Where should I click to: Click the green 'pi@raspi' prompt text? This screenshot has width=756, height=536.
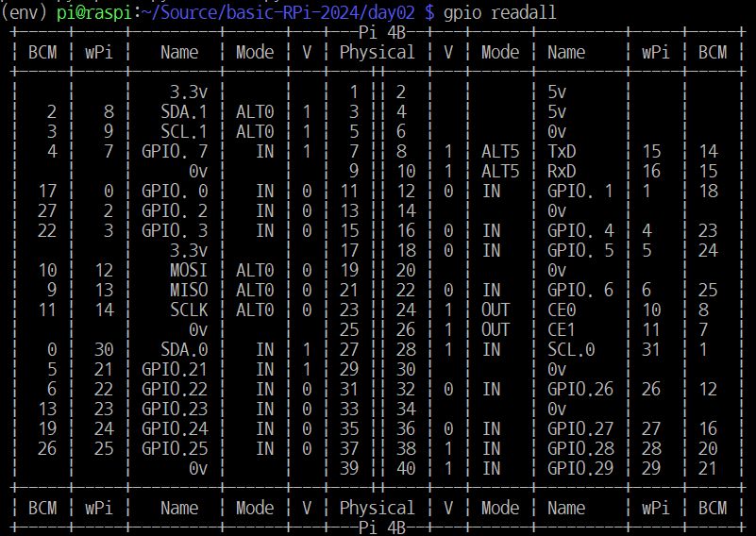[x=94, y=12]
